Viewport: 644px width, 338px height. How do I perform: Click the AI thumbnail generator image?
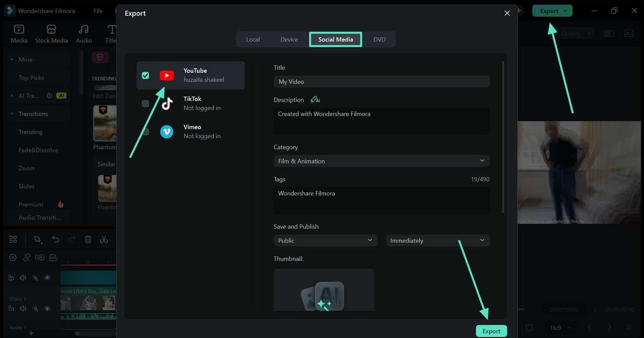(324, 290)
